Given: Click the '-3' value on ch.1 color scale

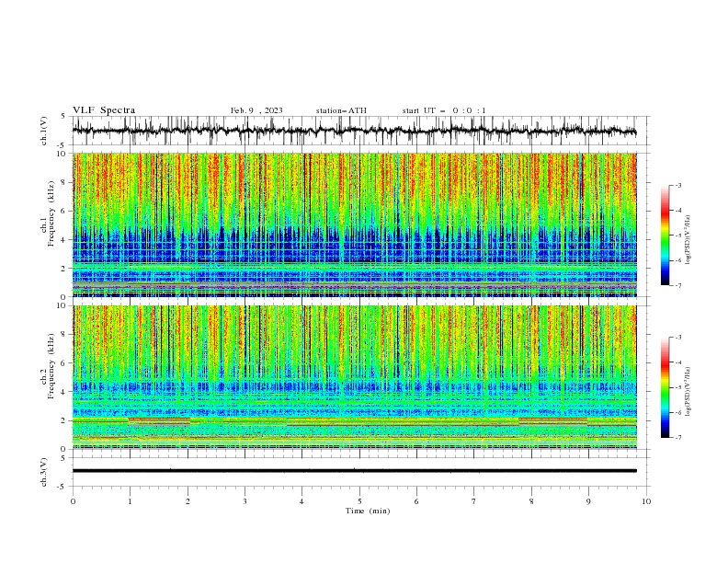Looking at the screenshot, I should 677,185.
